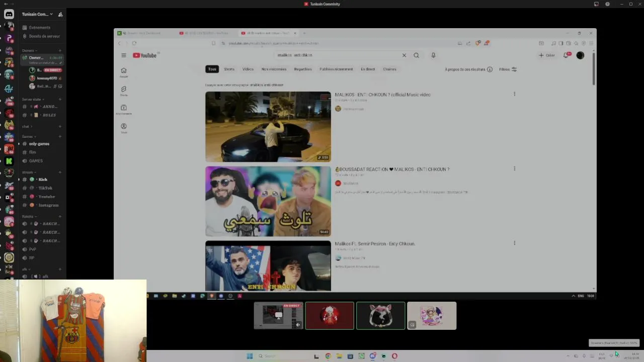Open more options for MALIKOS official video
The image size is (644, 362).
coord(514,94)
